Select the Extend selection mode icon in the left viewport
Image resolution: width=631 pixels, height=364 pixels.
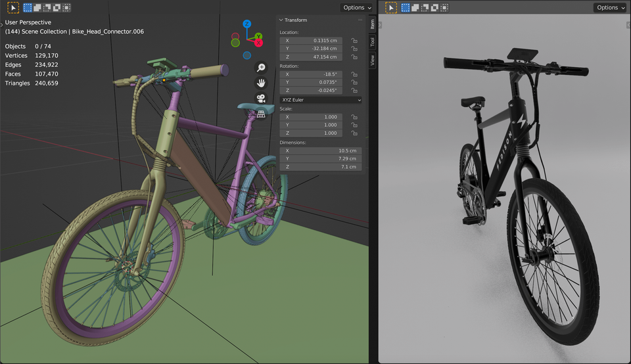[x=37, y=8]
